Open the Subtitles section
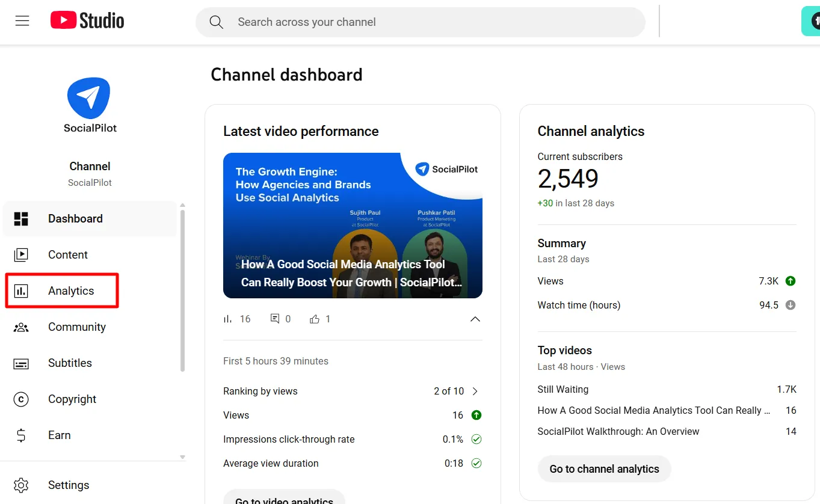This screenshot has height=504, width=820. point(70,363)
